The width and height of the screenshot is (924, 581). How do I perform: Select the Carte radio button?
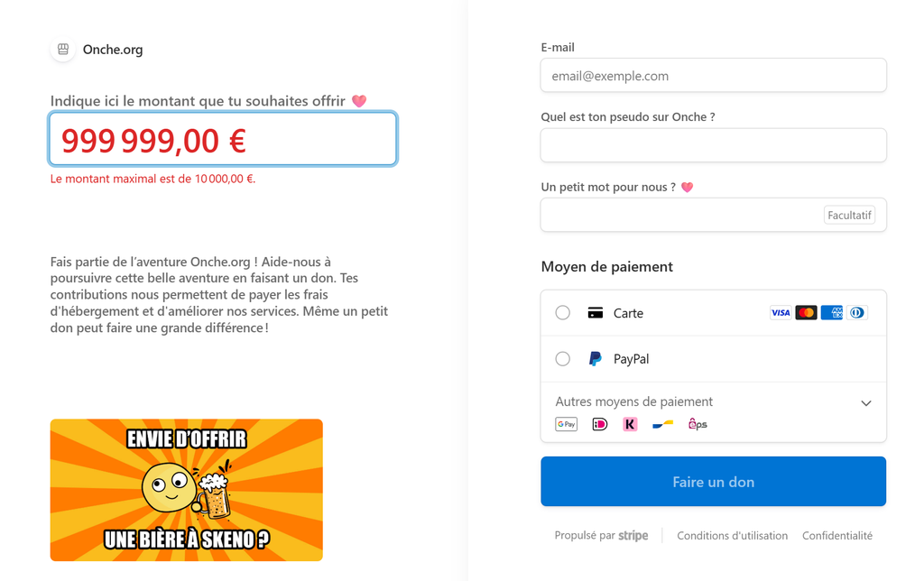tap(563, 313)
